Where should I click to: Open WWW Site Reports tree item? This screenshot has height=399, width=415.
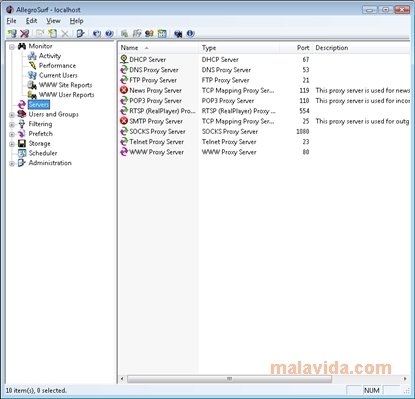tap(65, 85)
